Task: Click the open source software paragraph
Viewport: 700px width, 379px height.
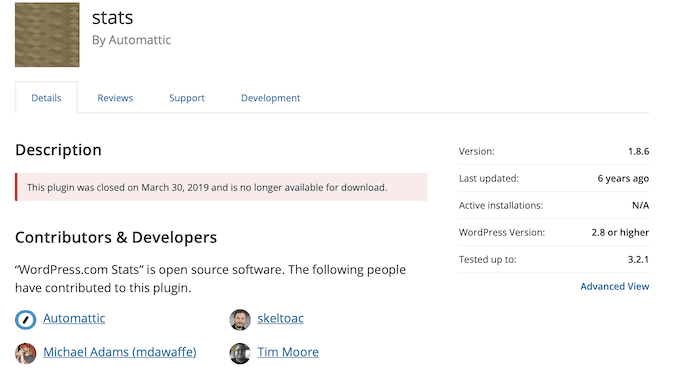Action: (210, 279)
